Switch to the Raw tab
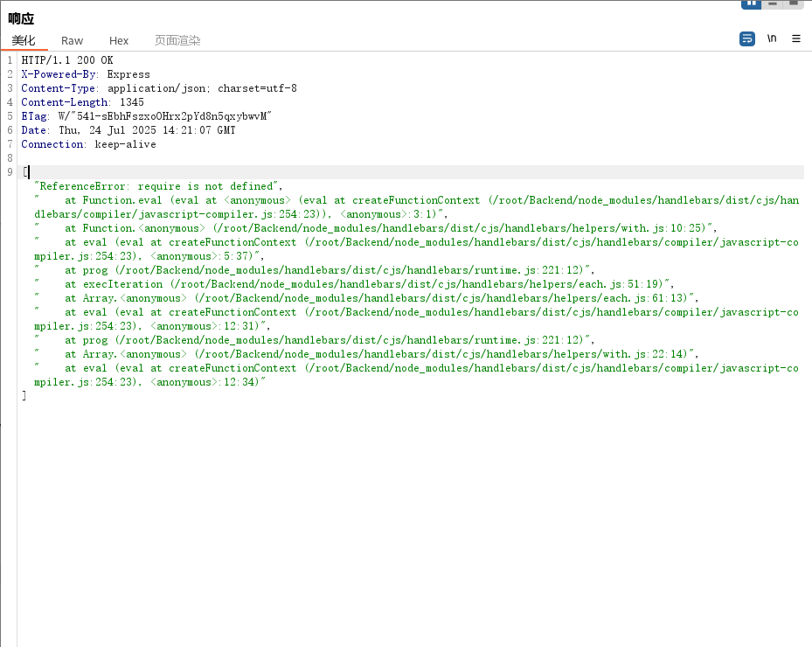 click(x=72, y=40)
